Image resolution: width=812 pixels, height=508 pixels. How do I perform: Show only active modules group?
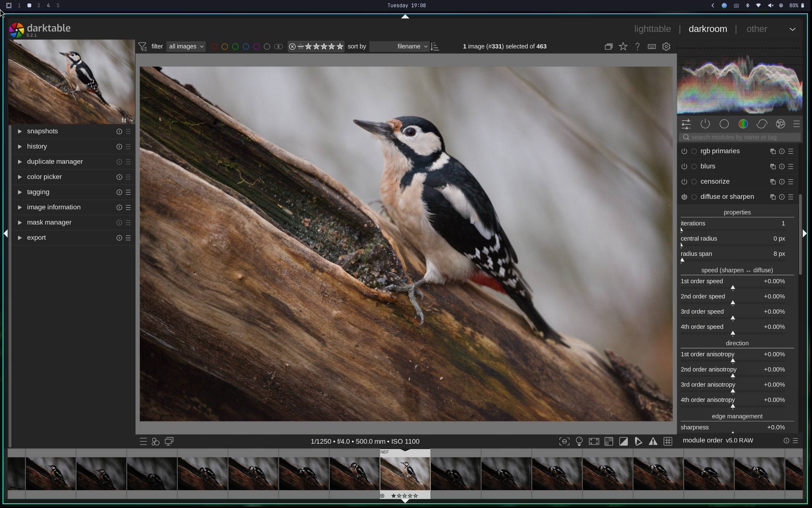pyautogui.click(x=705, y=124)
